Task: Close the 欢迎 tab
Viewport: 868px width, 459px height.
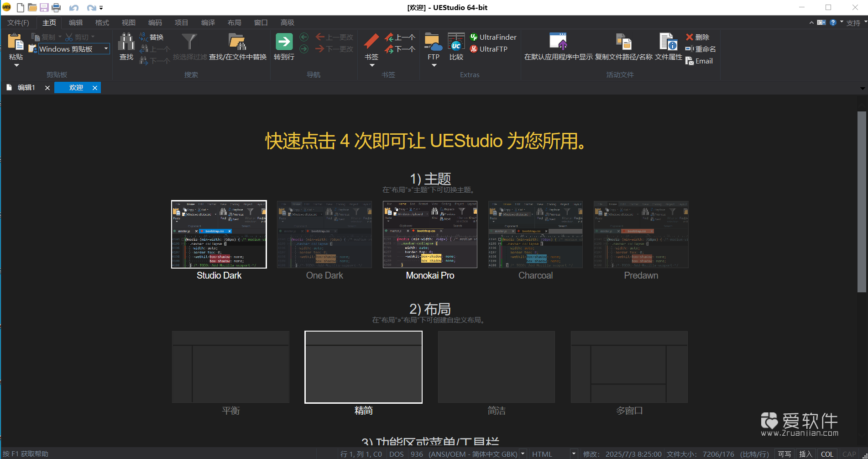Action: pyautogui.click(x=95, y=88)
